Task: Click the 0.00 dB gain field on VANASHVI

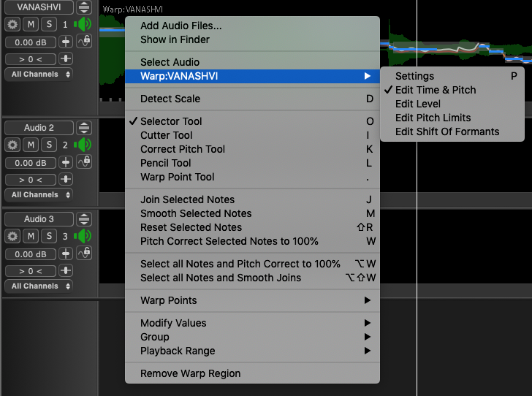Action: coord(29,42)
